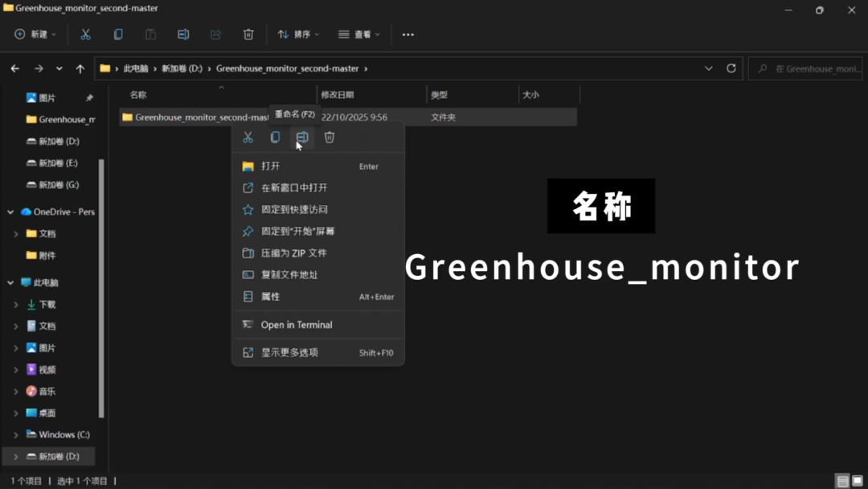The image size is (868, 489).
Task: Open Windows (C:) in the navigation pane
Action: pos(63,435)
